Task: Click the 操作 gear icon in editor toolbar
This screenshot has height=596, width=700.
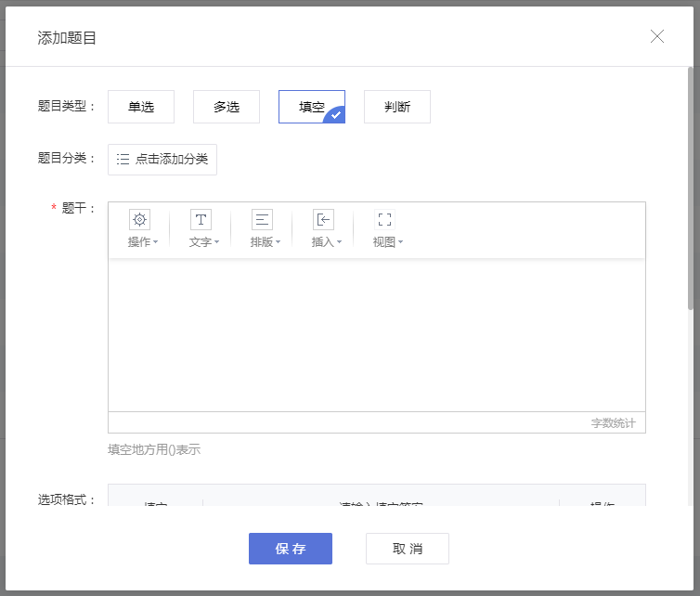Action: tap(140, 220)
